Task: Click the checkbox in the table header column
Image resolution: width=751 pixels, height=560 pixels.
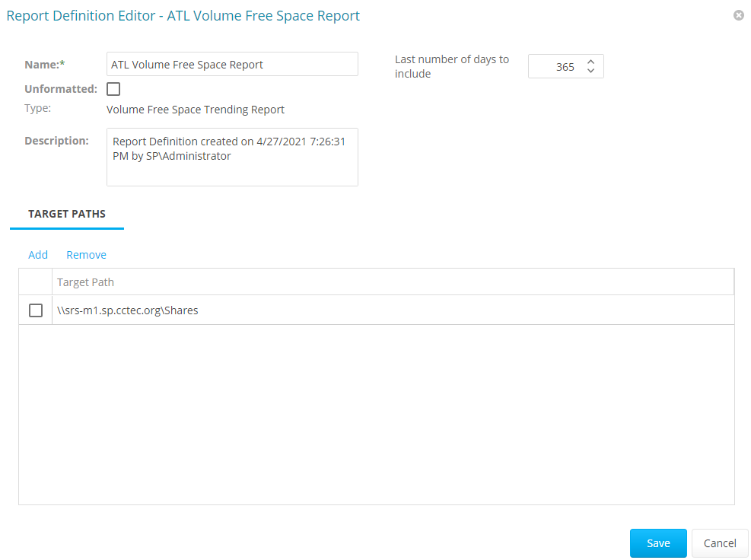Action: 35,281
